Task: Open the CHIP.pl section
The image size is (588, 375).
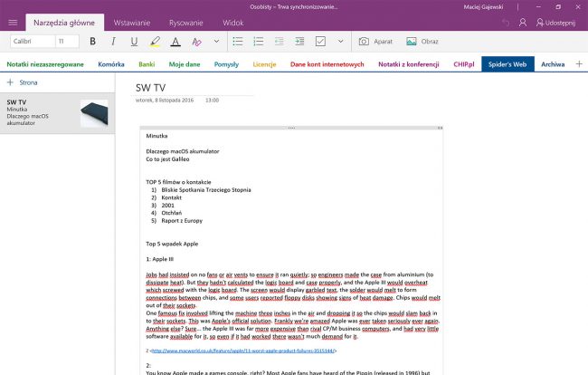Action: click(x=464, y=64)
